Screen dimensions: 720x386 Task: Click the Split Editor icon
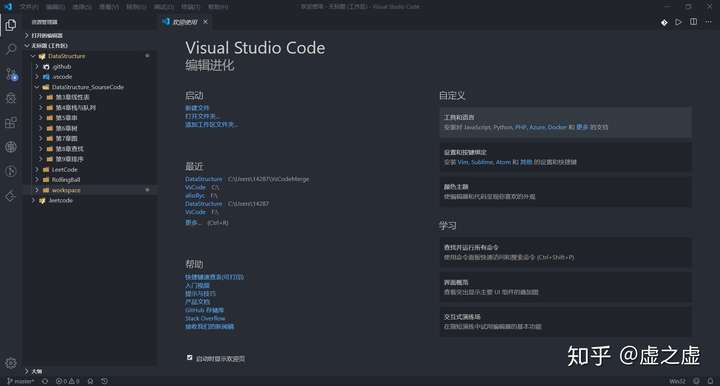tap(693, 22)
